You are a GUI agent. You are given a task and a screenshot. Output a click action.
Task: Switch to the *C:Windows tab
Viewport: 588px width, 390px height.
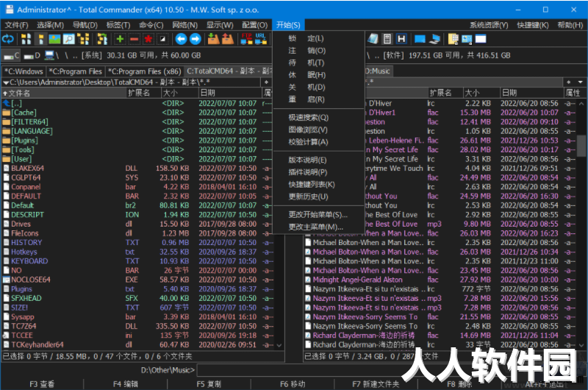click(24, 71)
